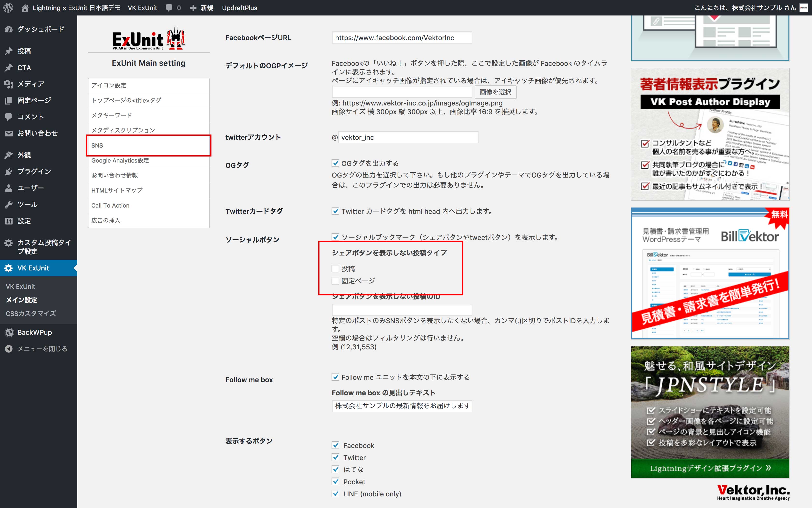Click the メニューを閉じる collapse arrow icon

[9, 349]
